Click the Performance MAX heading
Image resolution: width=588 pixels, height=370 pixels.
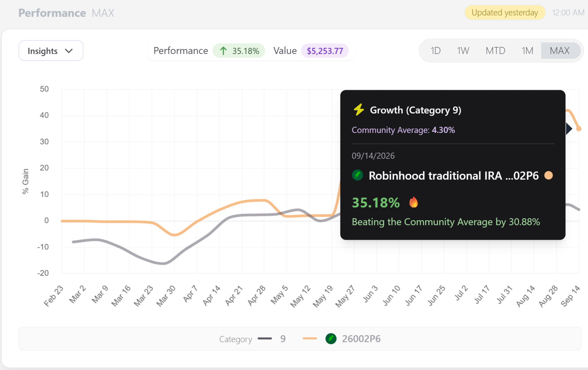click(x=66, y=13)
